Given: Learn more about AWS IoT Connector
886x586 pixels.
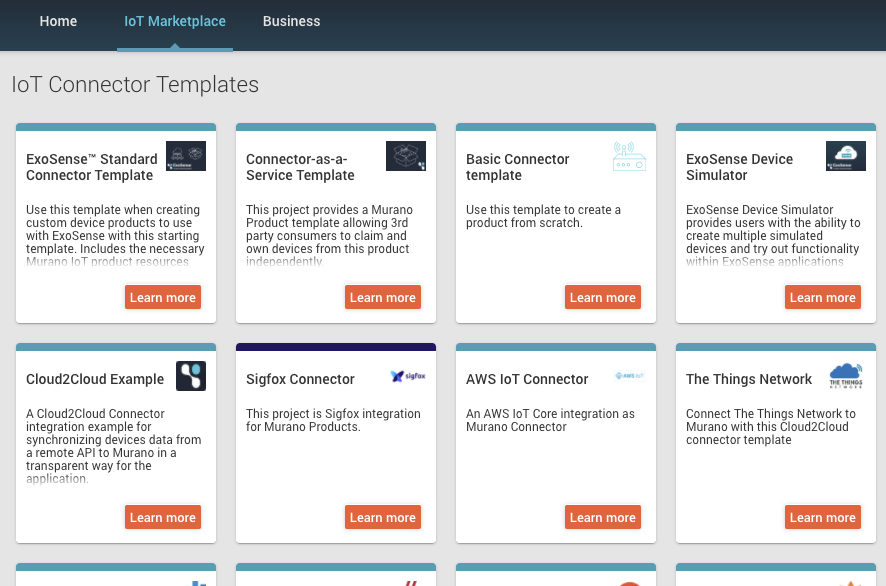Looking at the screenshot, I should 603,517.
